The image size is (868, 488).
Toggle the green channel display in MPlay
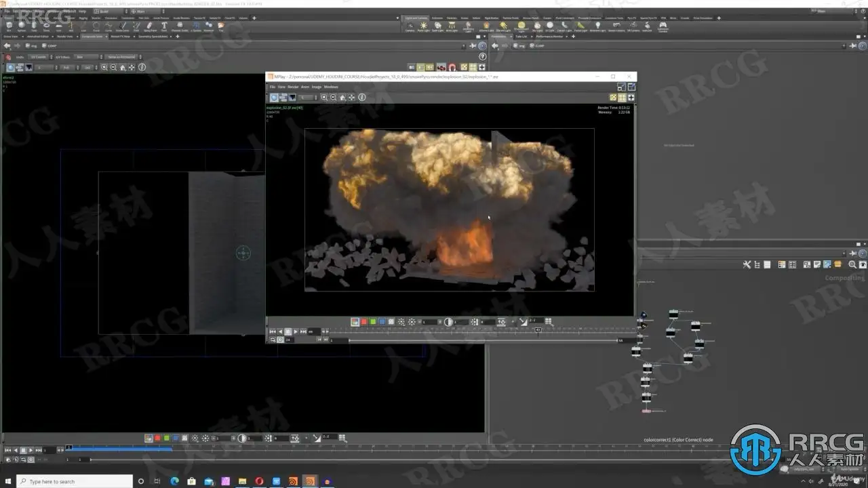pos(373,322)
